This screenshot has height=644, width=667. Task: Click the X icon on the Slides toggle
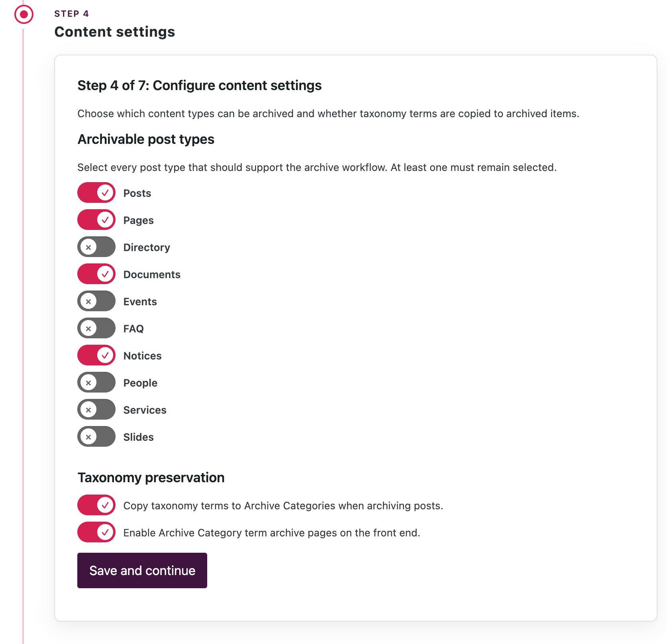pos(89,436)
